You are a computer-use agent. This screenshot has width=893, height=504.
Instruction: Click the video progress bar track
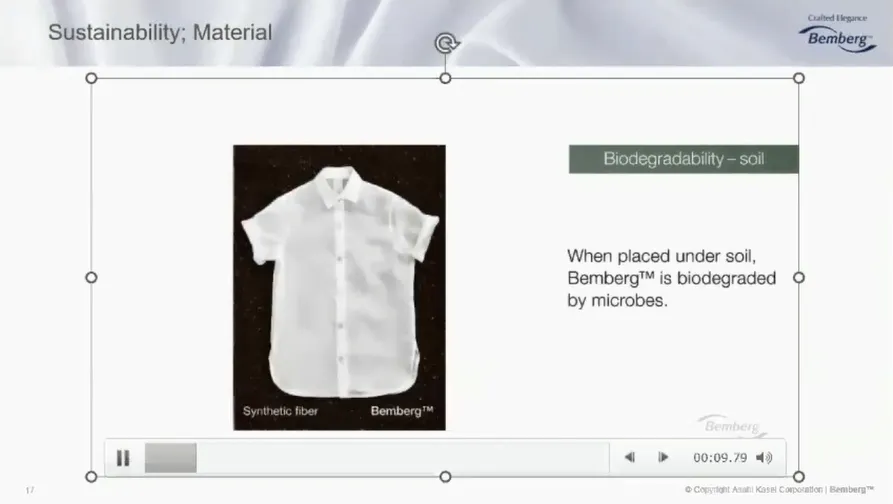click(x=377, y=458)
